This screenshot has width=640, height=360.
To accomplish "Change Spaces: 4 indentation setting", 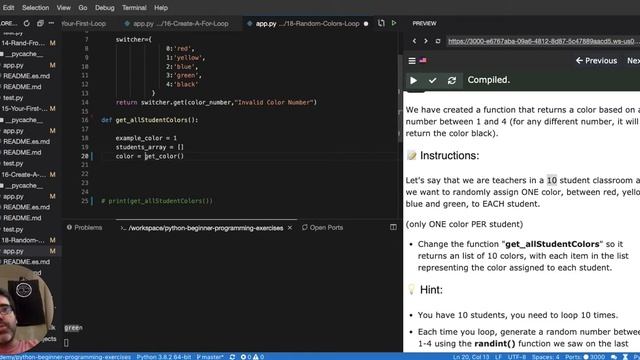I will point(546,357).
